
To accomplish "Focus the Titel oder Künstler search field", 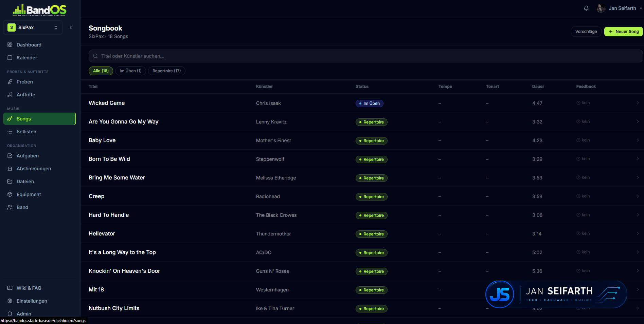I will coord(365,56).
